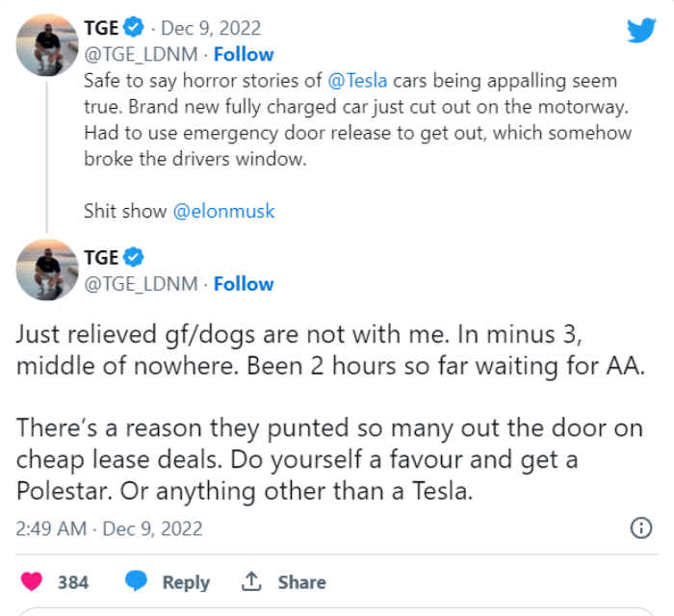This screenshot has height=616, width=674.
Task: Click Follow next to the second tweet's handle
Action: (x=244, y=284)
